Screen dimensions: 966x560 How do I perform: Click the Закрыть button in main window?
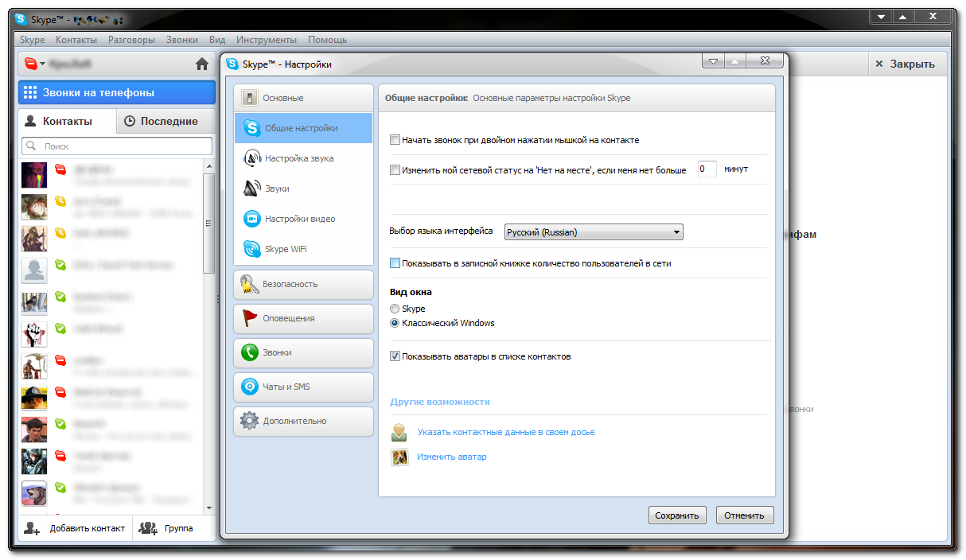[x=906, y=64]
